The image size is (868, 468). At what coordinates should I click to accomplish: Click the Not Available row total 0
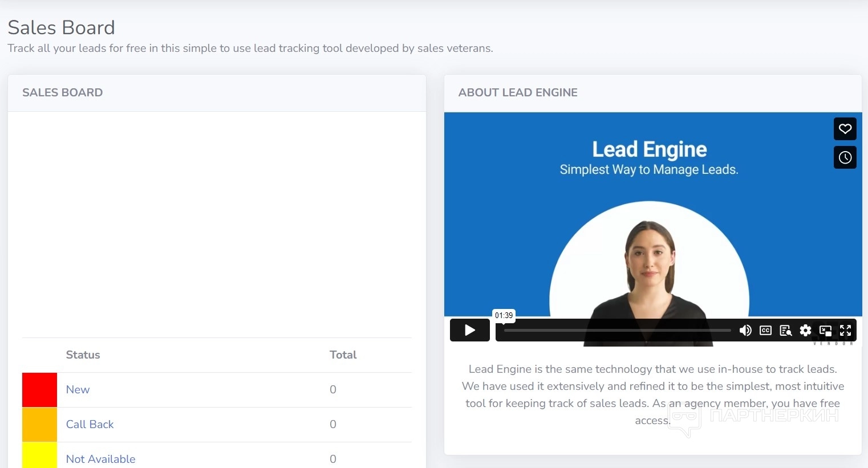click(333, 459)
